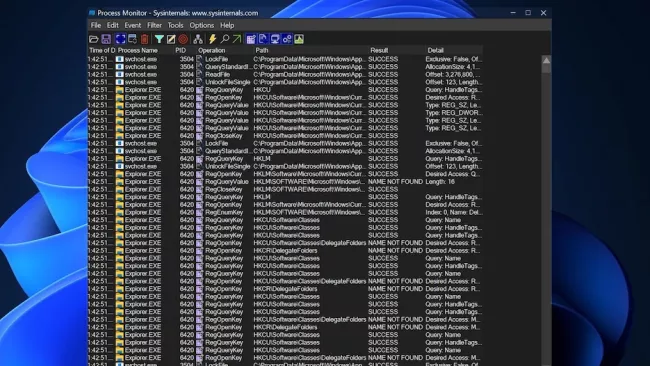Click the 'Type: REG_DWOR...' detail cell
Viewport: 650px width, 366px height.
coord(453,113)
